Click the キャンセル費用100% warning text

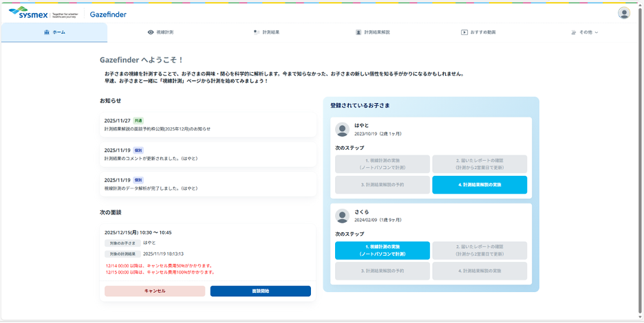(x=160, y=272)
